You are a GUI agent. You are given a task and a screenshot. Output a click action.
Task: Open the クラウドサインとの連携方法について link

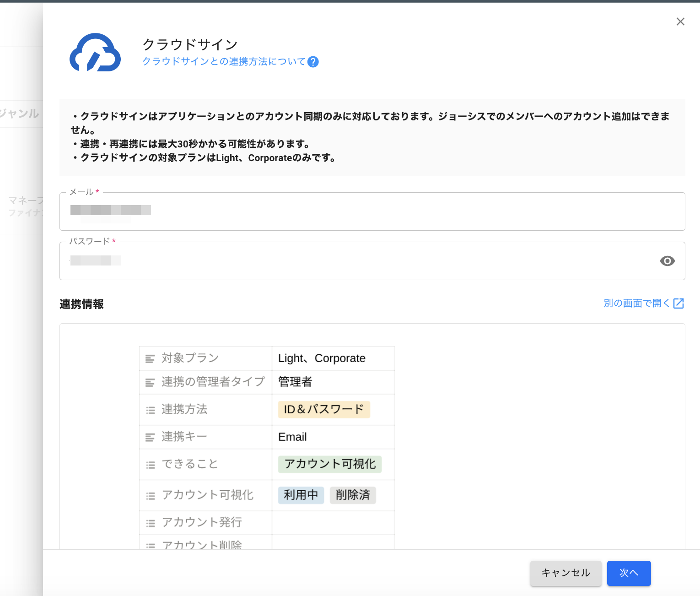[224, 62]
